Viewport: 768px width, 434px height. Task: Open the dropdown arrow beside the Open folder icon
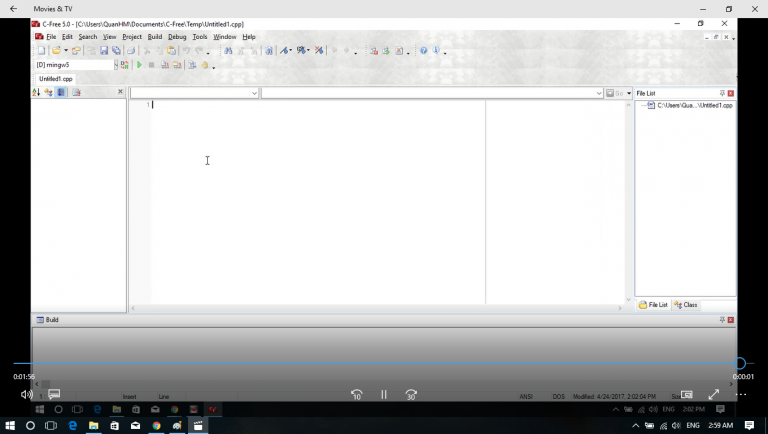(x=66, y=50)
